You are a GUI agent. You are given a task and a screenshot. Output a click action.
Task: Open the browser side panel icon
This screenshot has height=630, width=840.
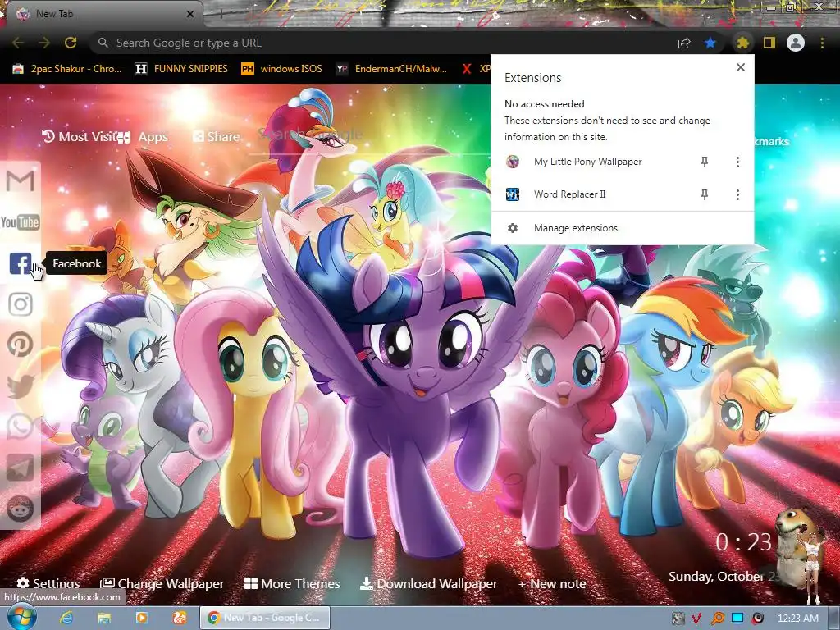769,43
